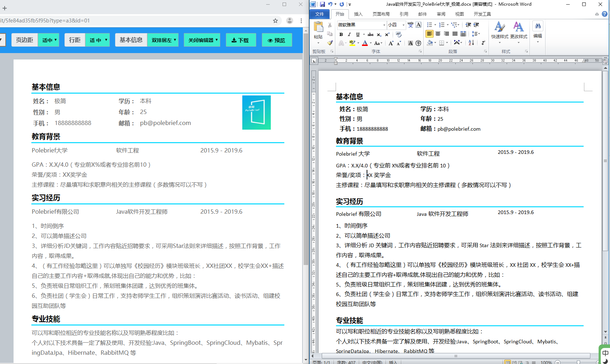Click the Grow Font icon
The width and height of the screenshot is (610, 364).
[x=391, y=43]
